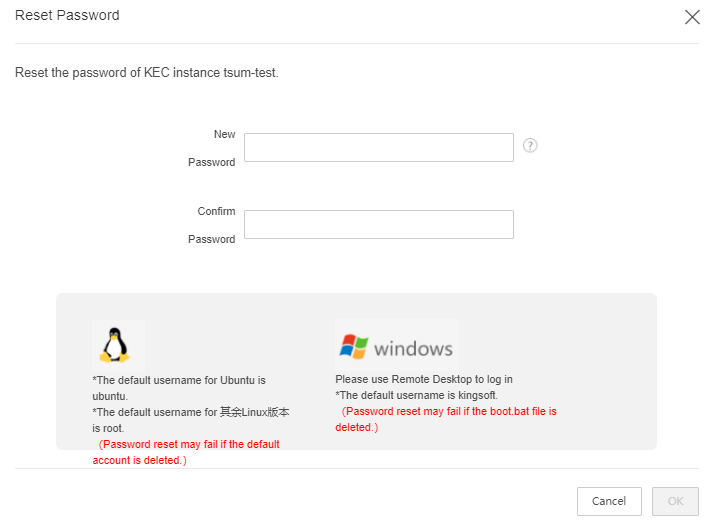
Task: Focus the Confirm Password input field
Action: [x=379, y=224]
